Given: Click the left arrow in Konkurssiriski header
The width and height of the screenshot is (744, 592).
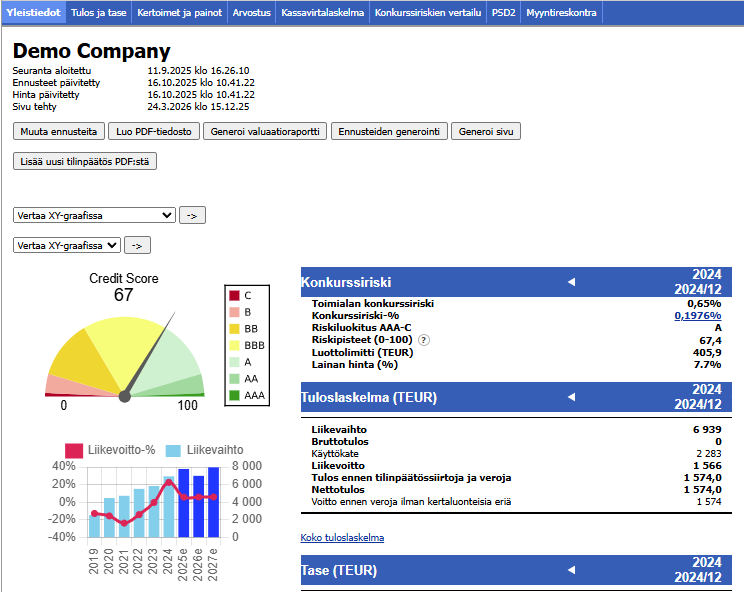Looking at the screenshot, I should [x=571, y=282].
